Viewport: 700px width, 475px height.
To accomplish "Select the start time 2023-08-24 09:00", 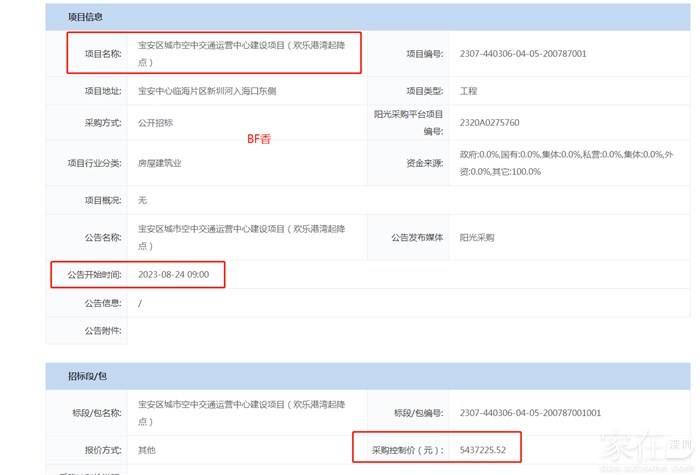I will (x=173, y=274).
